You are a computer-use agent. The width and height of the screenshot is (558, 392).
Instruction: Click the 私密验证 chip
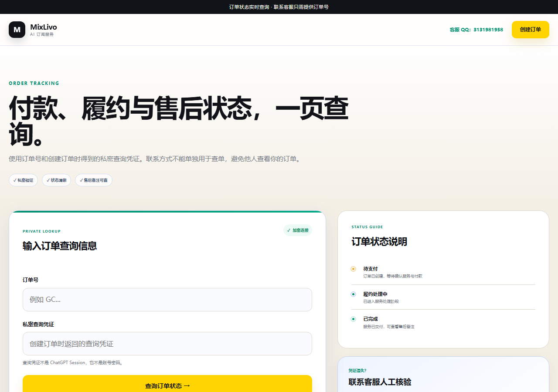point(23,180)
